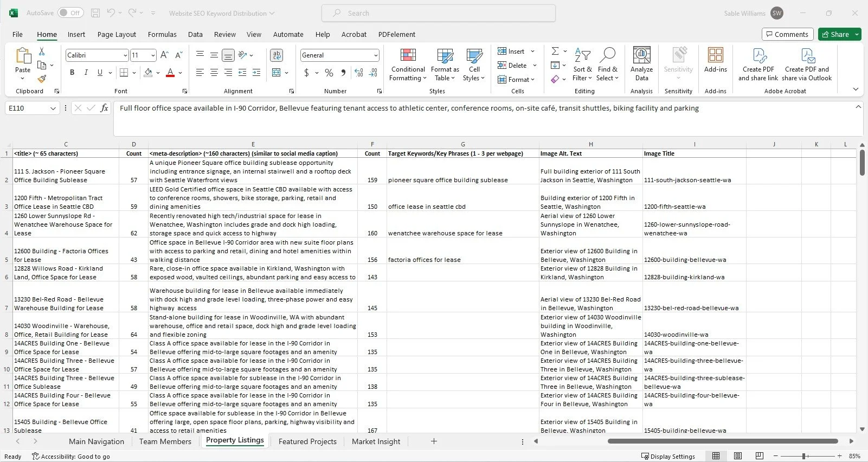The image size is (868, 462).
Task: Open Insert cells dropdown arrow
Action: point(532,52)
